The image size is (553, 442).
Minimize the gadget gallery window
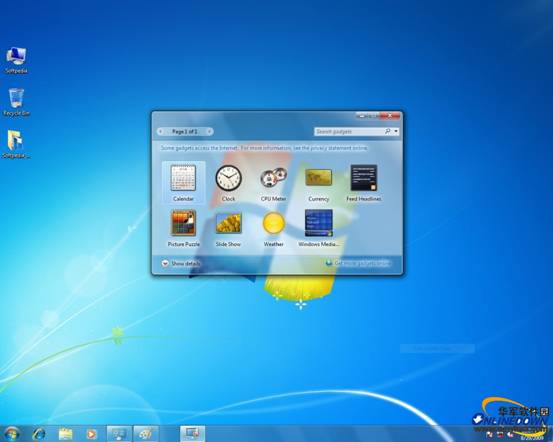361,115
